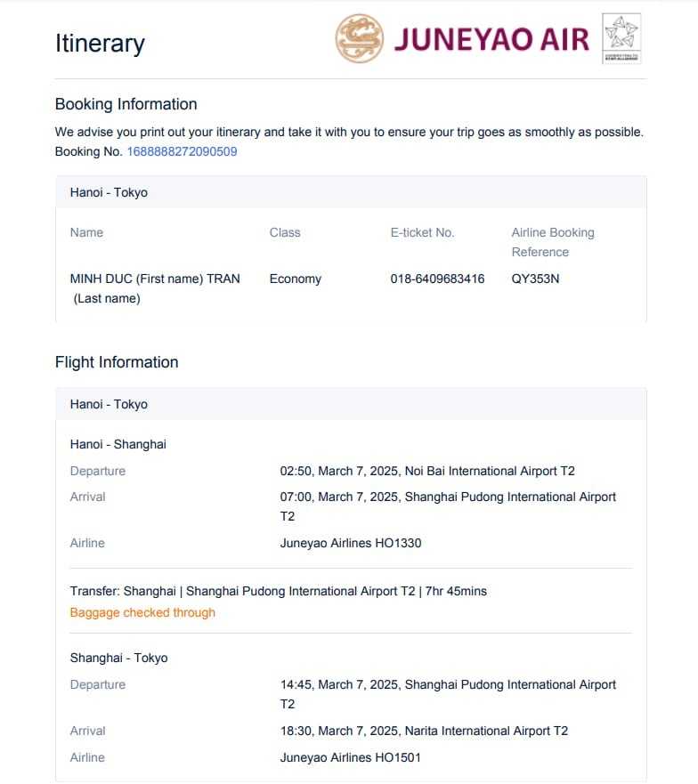Click the Juneyao Air dragon logo emblem
The width and height of the screenshot is (698, 784).
pos(359,39)
